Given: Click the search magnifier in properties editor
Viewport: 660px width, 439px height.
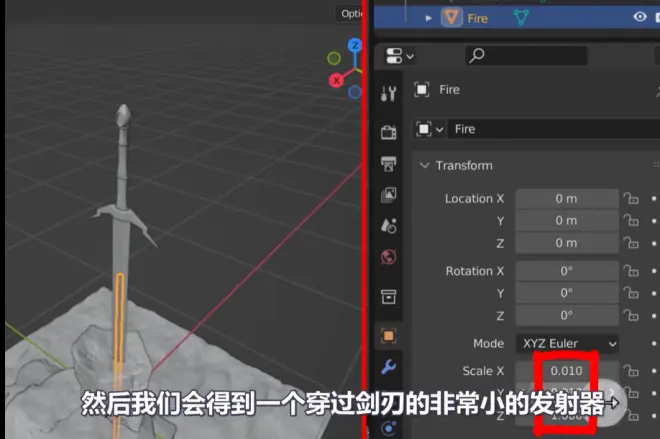Looking at the screenshot, I should click(x=476, y=55).
